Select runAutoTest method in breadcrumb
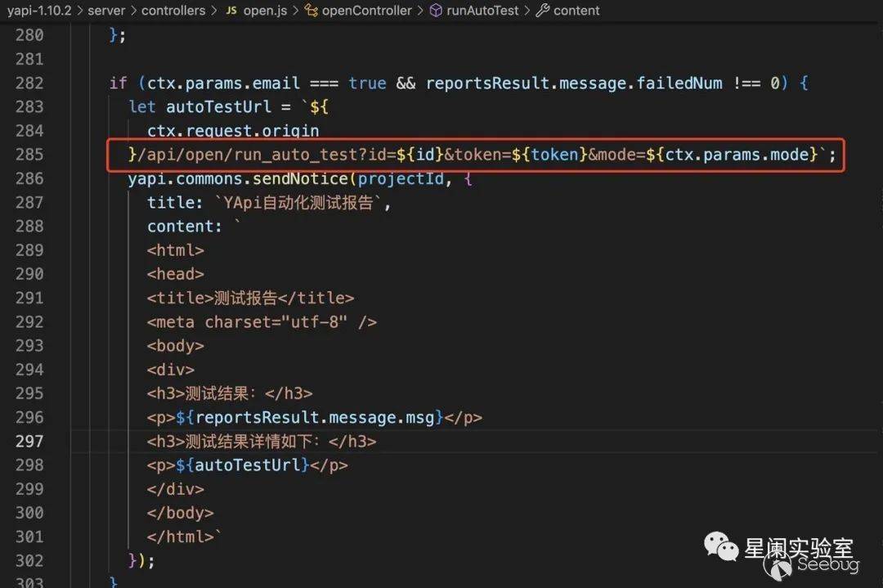Image resolution: width=883 pixels, height=588 pixels. [482, 10]
